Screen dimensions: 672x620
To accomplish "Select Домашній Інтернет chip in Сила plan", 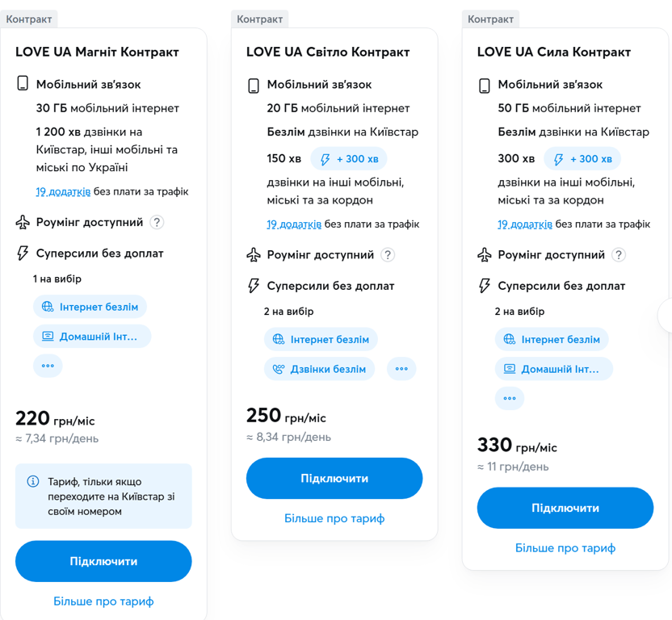I will pos(553,369).
